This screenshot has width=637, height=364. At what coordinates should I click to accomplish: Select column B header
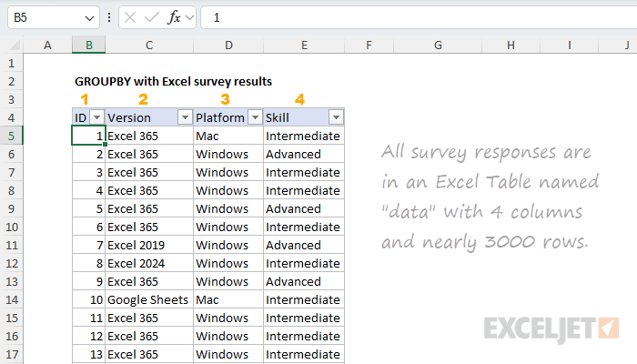pyautogui.click(x=88, y=45)
